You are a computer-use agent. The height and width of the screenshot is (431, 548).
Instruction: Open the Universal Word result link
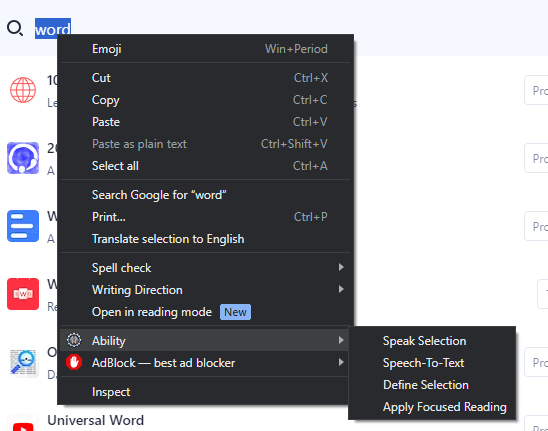95,420
